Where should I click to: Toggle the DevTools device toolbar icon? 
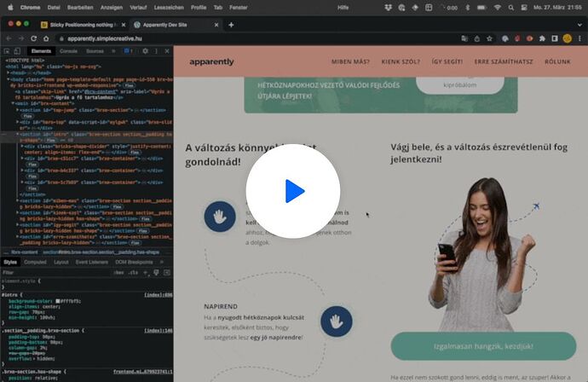click(17, 51)
